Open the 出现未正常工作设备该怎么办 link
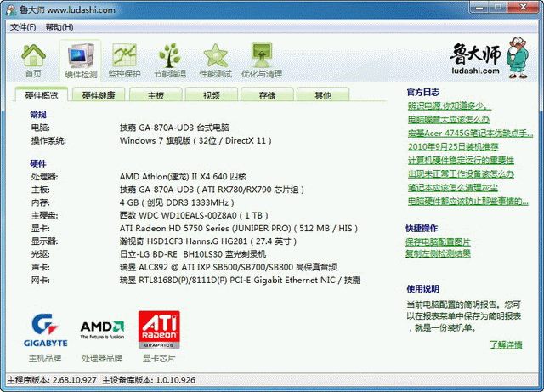The image size is (544, 392). tap(461, 173)
